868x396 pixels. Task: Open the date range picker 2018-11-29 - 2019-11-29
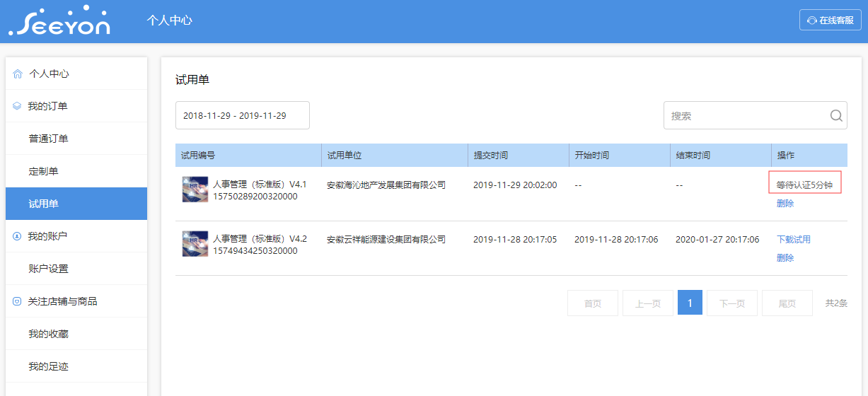point(243,115)
